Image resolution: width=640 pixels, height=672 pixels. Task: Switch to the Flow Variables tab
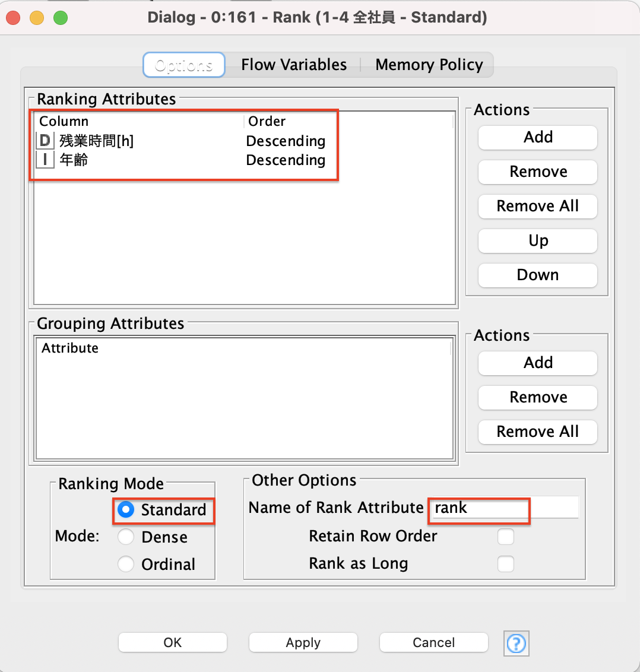tap(294, 65)
